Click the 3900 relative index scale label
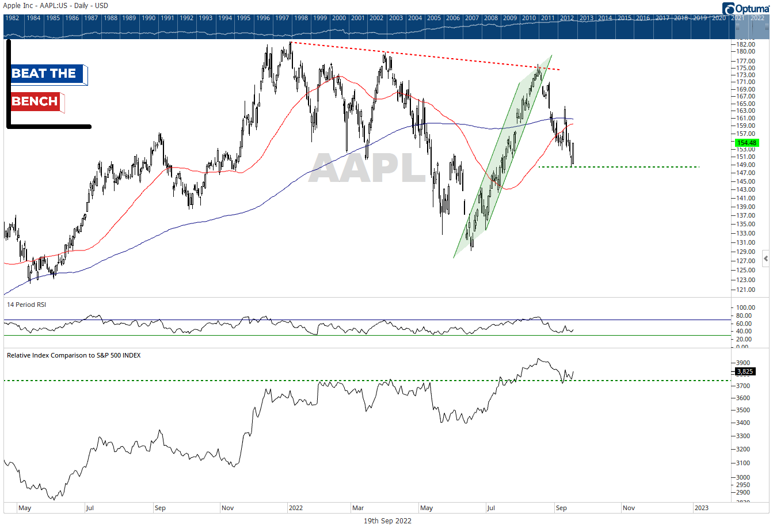The width and height of the screenshot is (773, 532). (x=743, y=363)
